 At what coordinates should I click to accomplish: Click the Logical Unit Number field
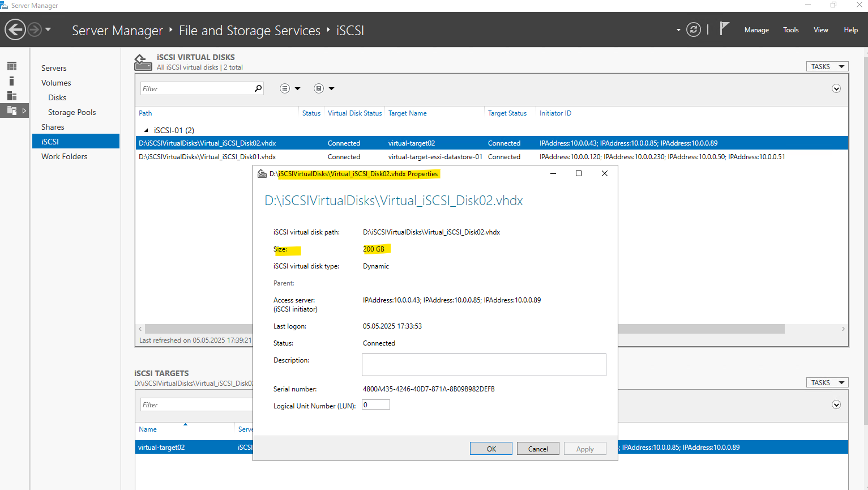(376, 404)
